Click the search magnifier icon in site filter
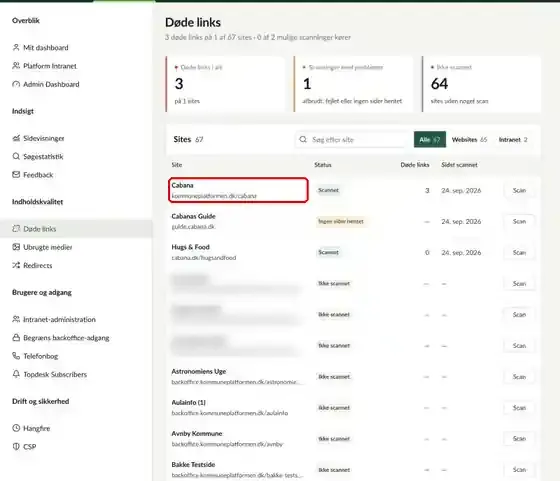Screen dimensions: 560x481 [303, 139]
